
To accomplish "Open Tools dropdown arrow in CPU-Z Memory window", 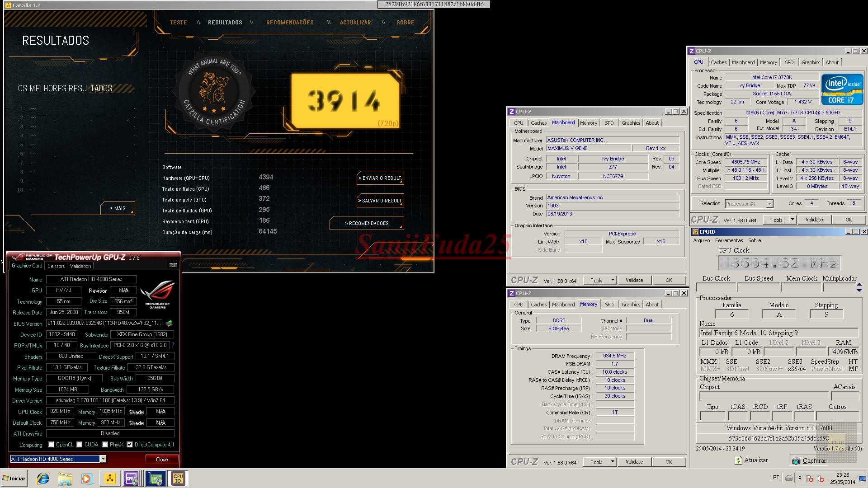I will point(613,462).
